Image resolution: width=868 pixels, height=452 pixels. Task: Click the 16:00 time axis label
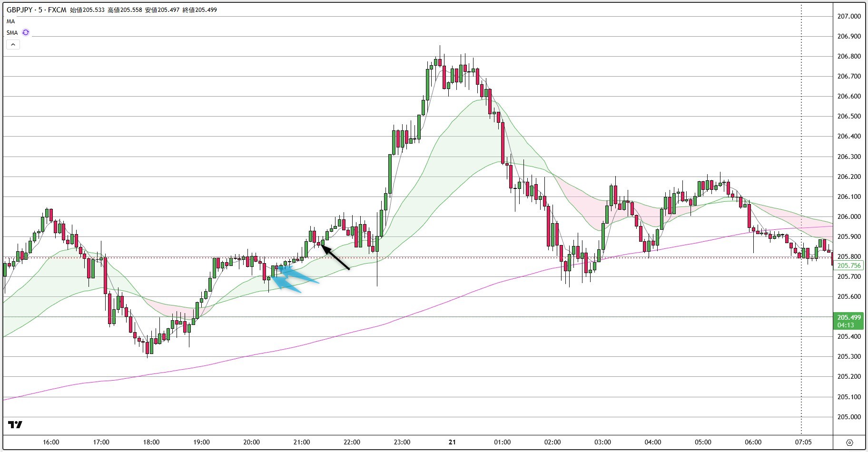point(51,442)
